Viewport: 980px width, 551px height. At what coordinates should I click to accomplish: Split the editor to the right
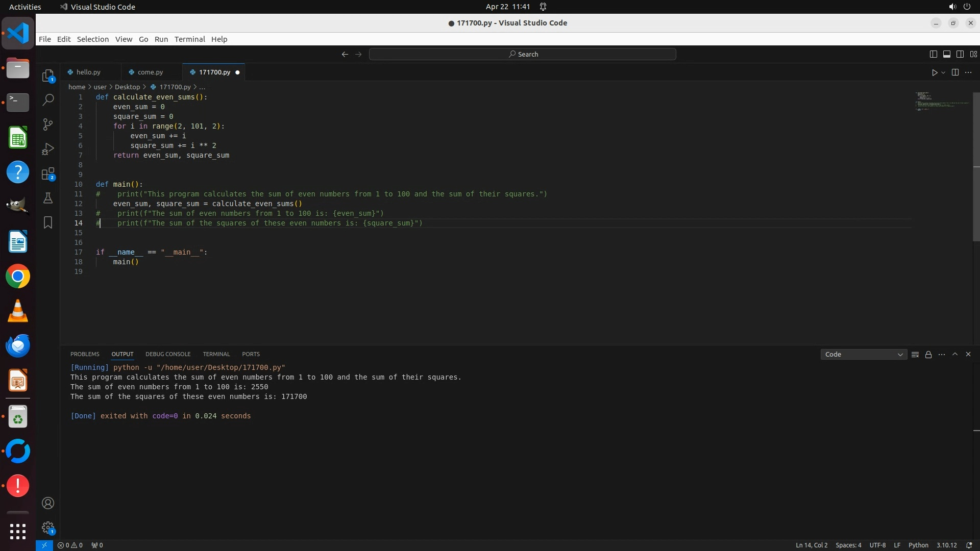955,72
